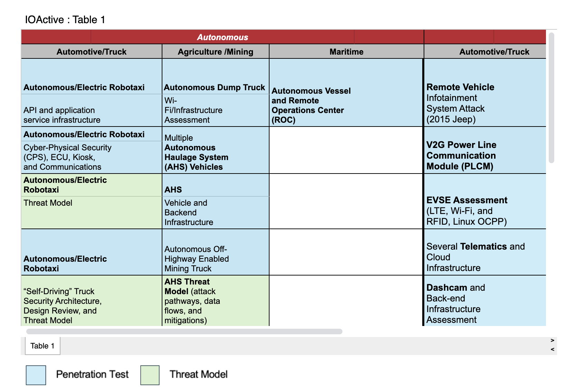
Task: Select the IOActive : Table 1 title text
Action: [x=65, y=20]
